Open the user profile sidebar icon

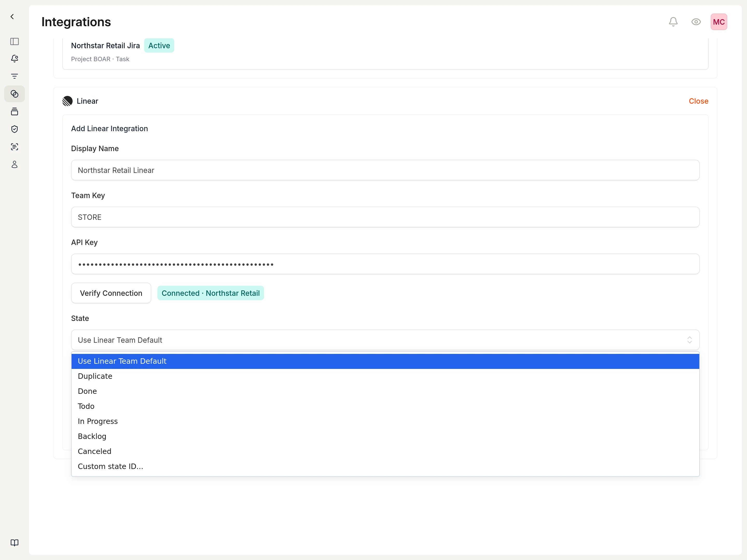tap(15, 164)
